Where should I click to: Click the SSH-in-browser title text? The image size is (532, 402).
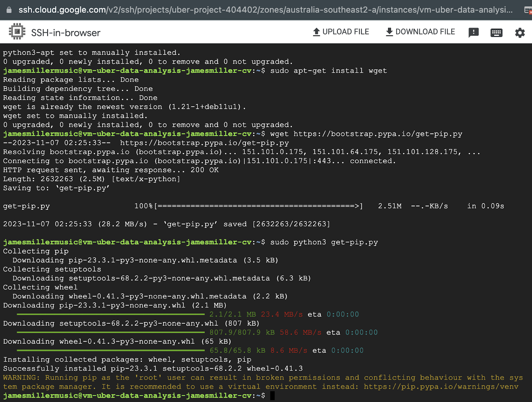[66, 33]
